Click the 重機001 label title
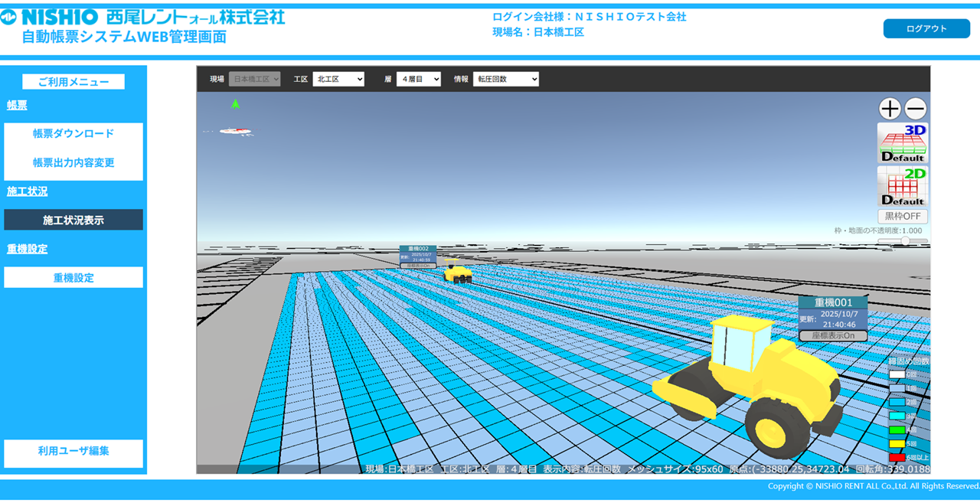 pyautogui.click(x=833, y=302)
